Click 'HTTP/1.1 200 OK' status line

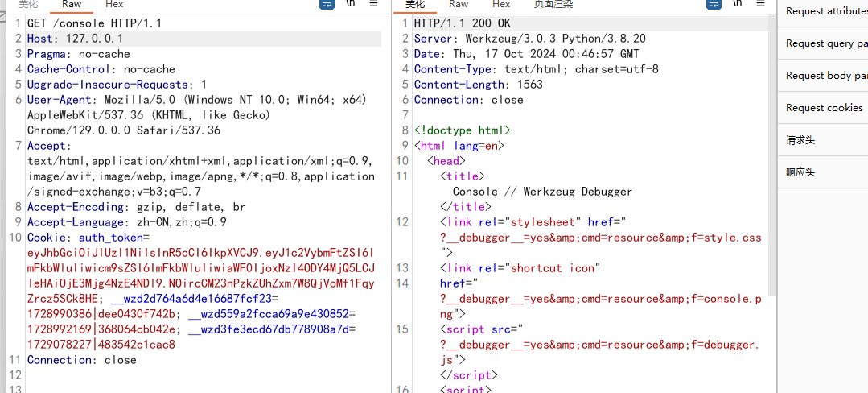click(463, 23)
